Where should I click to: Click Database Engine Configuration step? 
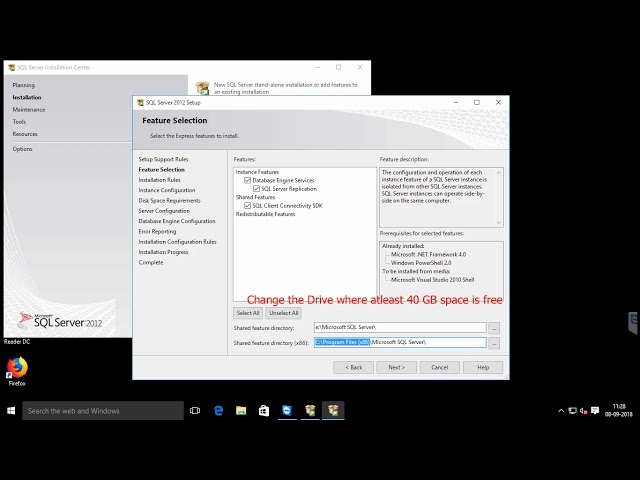tap(177, 221)
